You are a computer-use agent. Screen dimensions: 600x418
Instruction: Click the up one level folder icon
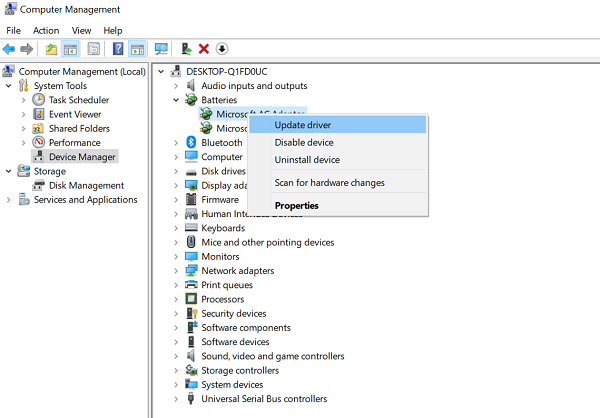pyautogui.click(x=51, y=49)
